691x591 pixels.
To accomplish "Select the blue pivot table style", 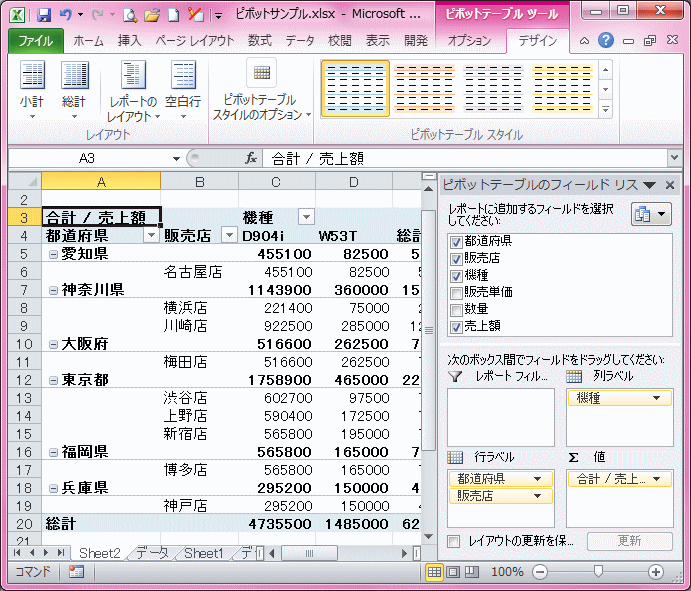I will click(355, 89).
